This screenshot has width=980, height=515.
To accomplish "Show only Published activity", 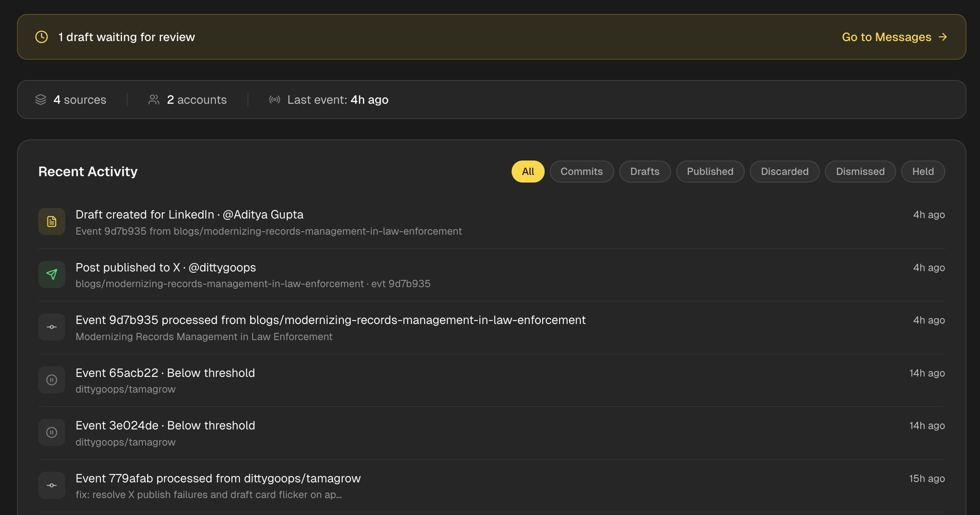I will 710,172.
